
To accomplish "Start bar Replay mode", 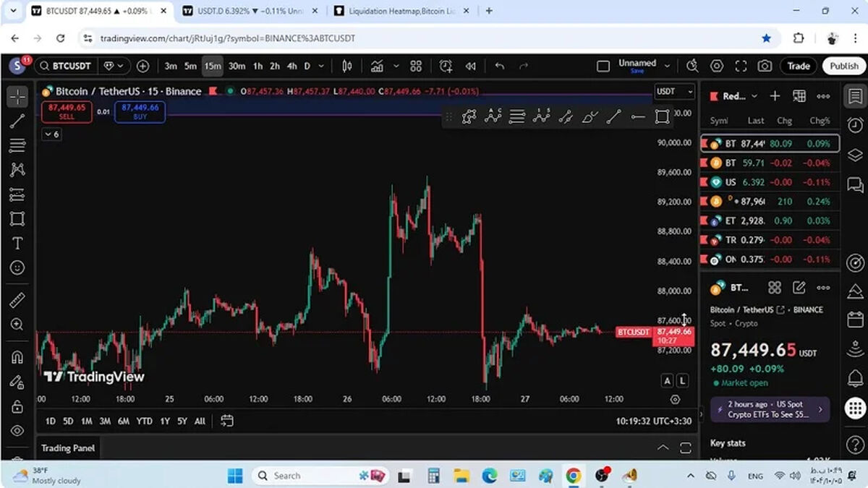I will [471, 66].
